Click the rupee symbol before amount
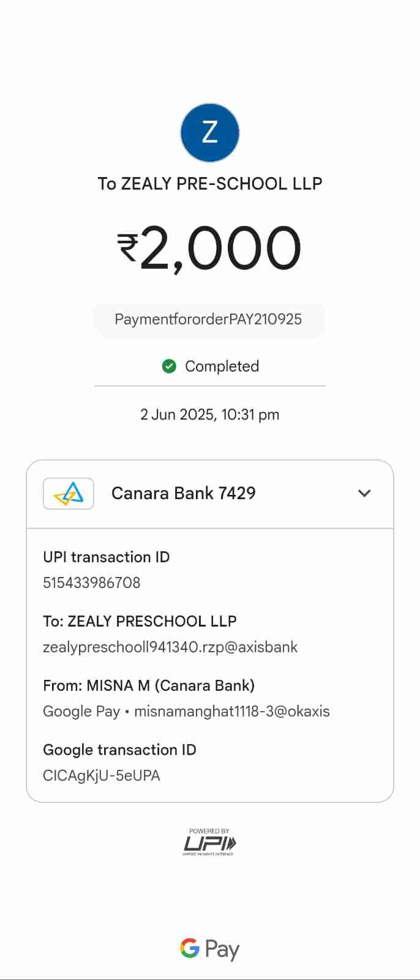The width and height of the screenshot is (420, 980). tap(127, 247)
